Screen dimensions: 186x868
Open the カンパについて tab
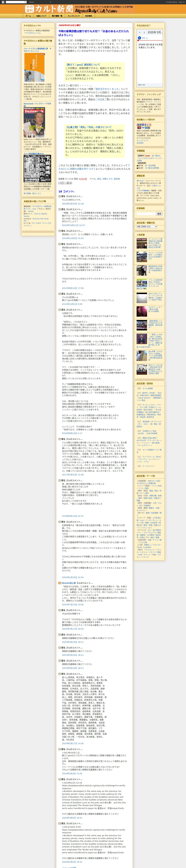74,16
